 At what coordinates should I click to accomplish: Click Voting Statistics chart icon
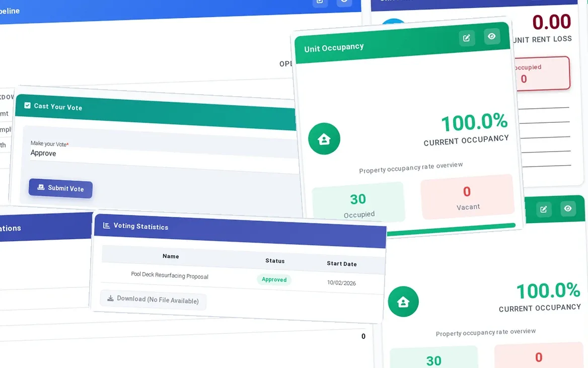pos(107,225)
